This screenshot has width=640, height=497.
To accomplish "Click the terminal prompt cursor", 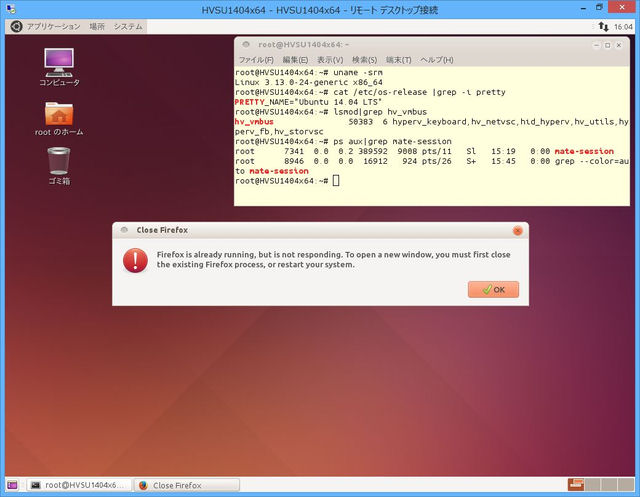I will (x=336, y=180).
